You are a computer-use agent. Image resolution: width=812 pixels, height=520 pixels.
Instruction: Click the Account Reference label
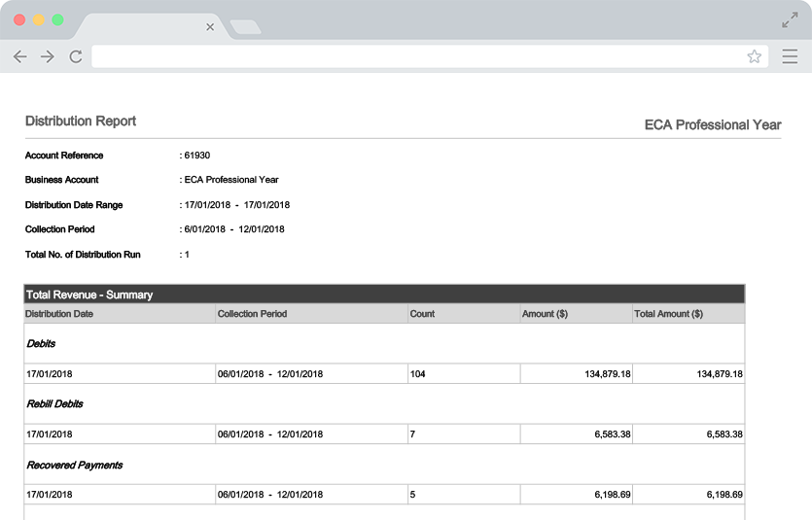[64, 156]
